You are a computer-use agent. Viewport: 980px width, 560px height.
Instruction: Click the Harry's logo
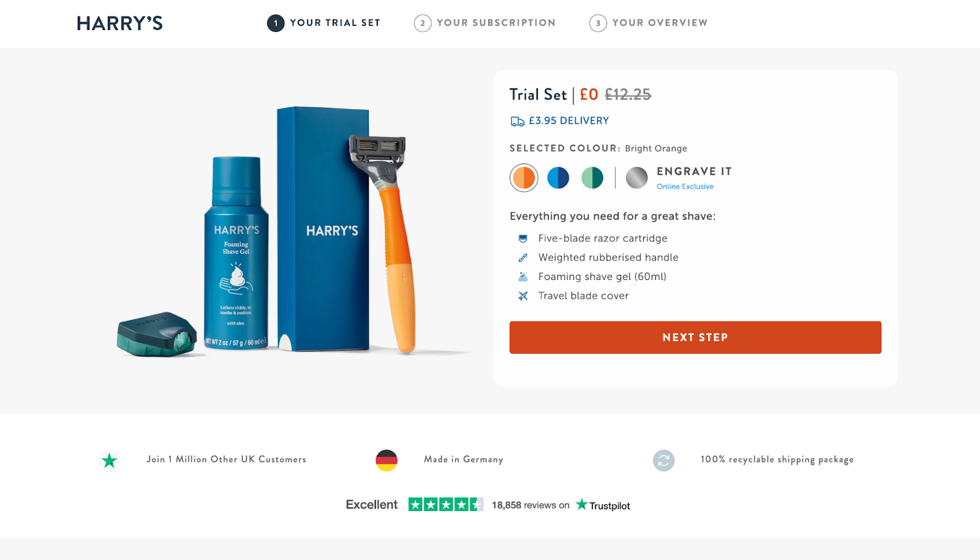click(x=120, y=23)
